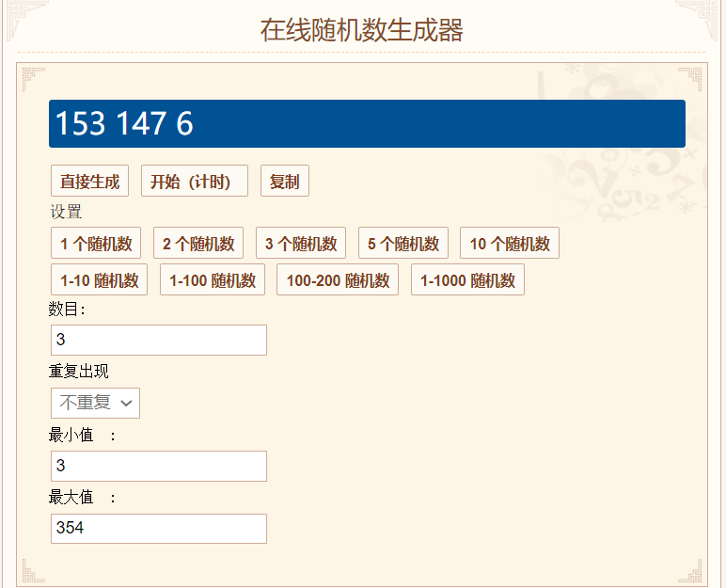
Task: Select the 1 个随机数 preset
Action: point(96,244)
